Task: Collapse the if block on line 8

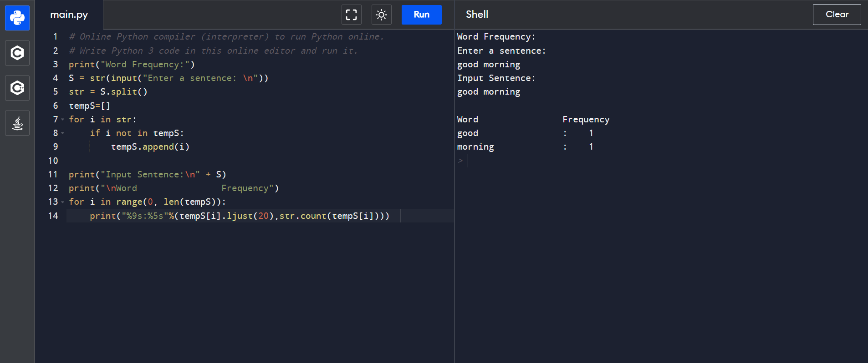Action: (63, 133)
